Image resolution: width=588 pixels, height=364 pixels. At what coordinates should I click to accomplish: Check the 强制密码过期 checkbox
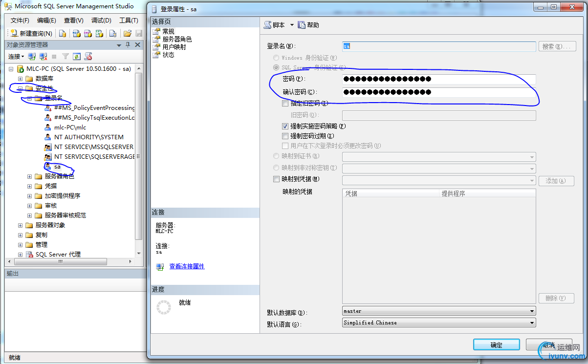285,136
